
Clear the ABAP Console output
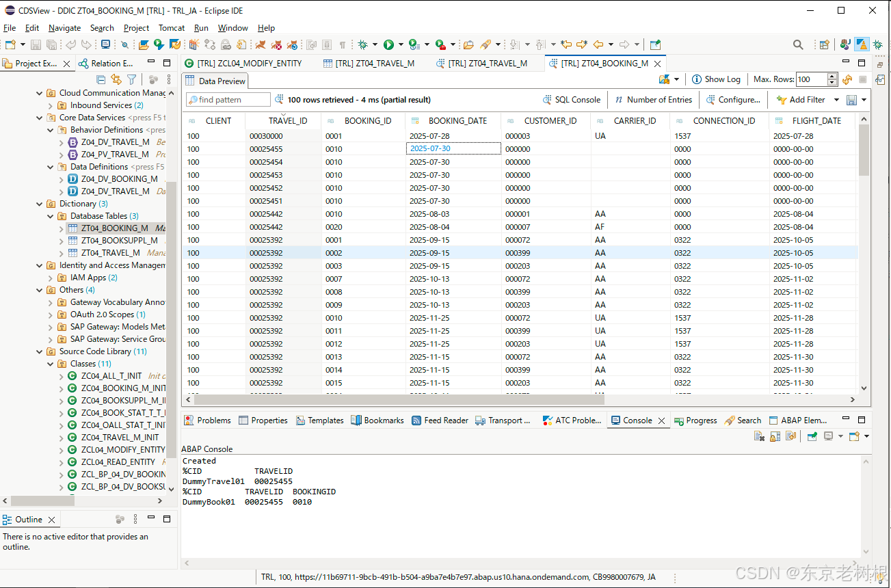(759, 436)
